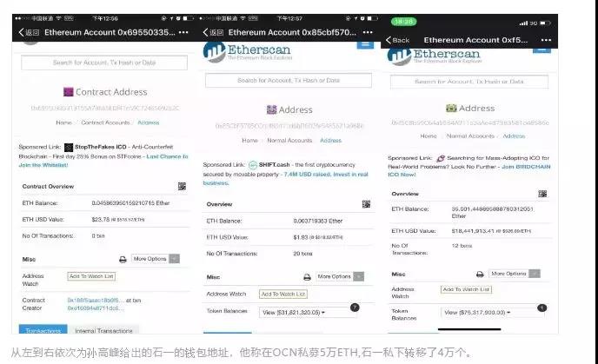Click print icon in right Misc section
This screenshot has width=598, height=364.
(480, 274)
